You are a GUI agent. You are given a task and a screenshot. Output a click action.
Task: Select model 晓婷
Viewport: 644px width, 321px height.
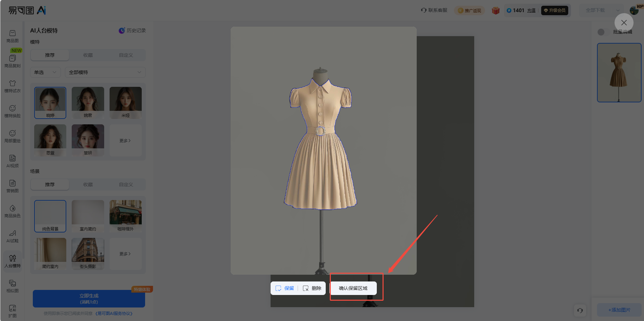(x=50, y=103)
